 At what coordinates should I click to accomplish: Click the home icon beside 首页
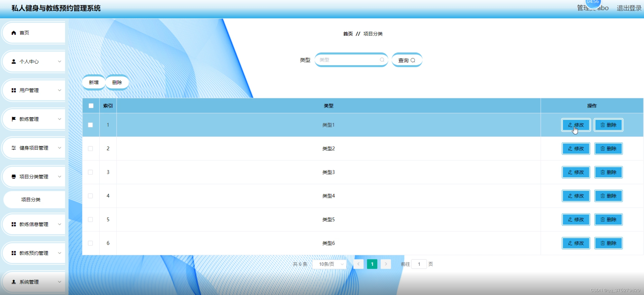pyautogui.click(x=14, y=33)
